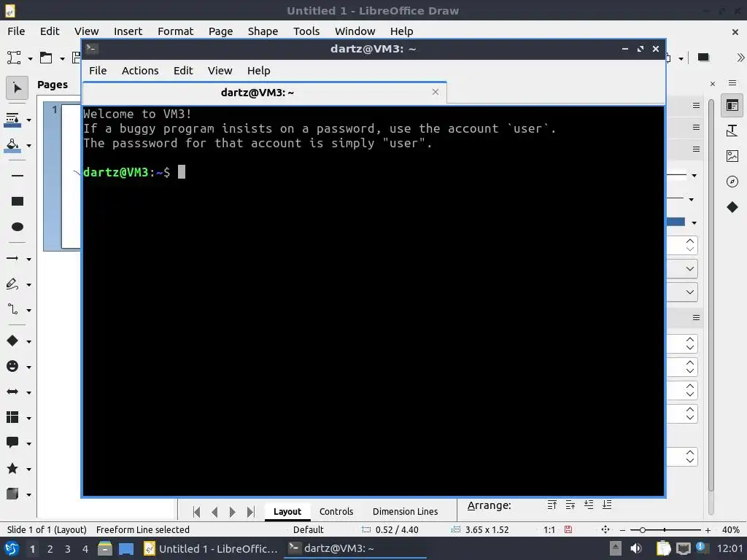747x560 pixels.
Task: Select the Insert Line tool
Action: (x=18, y=176)
